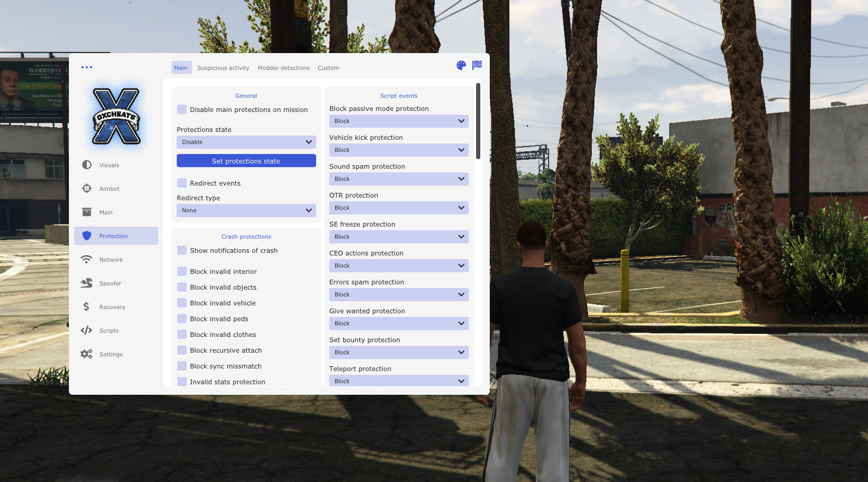Click the flag language icon
The image size is (868, 482).
(477, 65)
